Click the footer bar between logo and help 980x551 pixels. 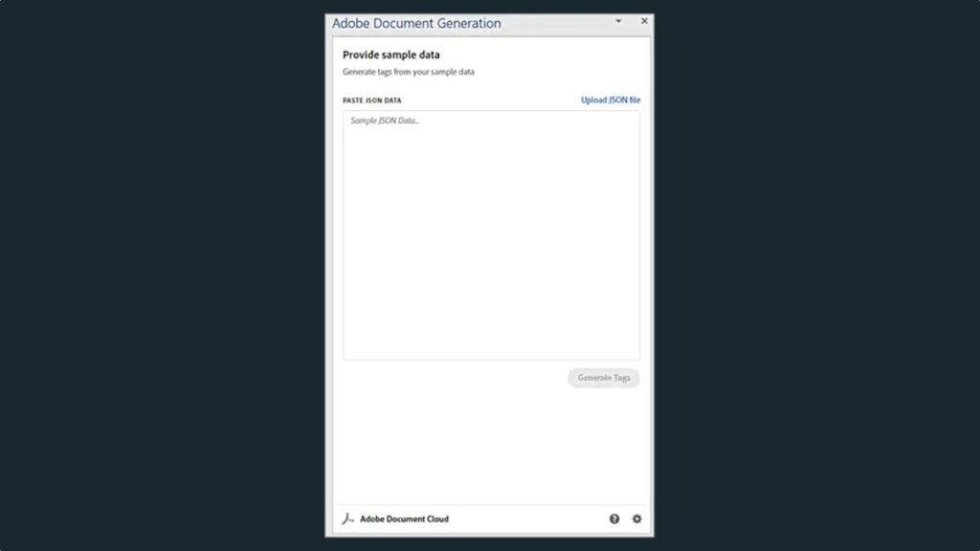(528, 518)
